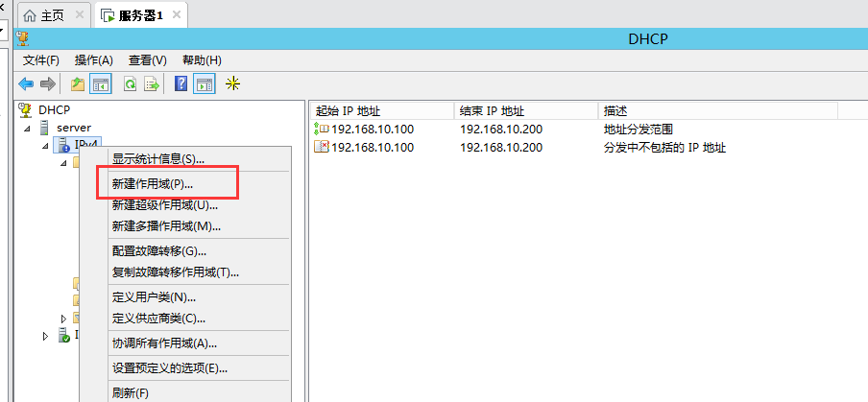The image size is (868, 402).
Task: Click the DHCP title bar app icon
Action: (23, 38)
